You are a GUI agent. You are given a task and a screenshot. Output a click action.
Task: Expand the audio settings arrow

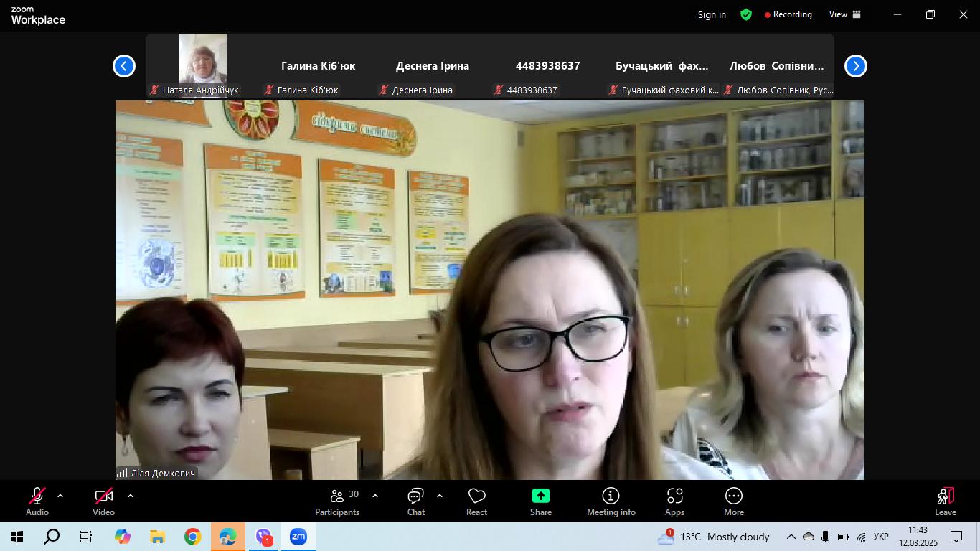60,496
